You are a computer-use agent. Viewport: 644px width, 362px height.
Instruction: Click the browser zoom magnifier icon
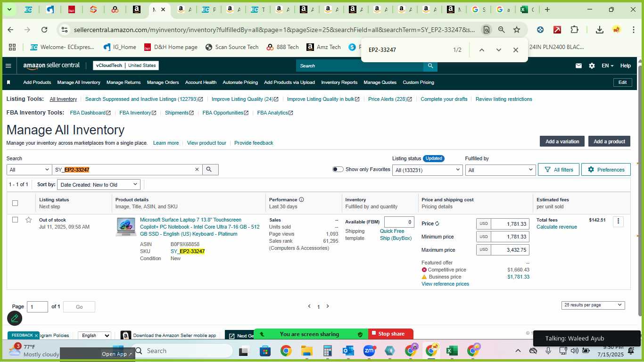pos(502,30)
